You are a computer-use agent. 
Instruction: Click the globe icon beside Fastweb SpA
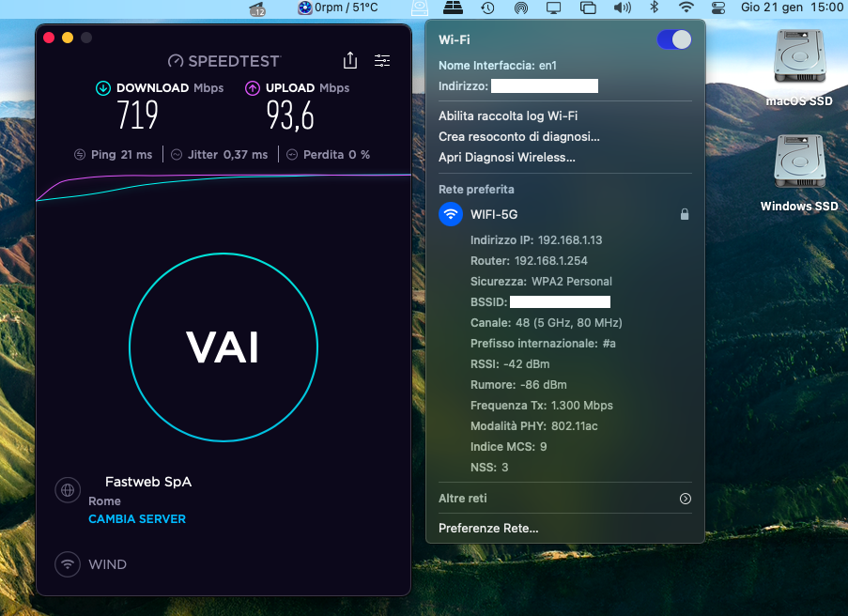pos(68,490)
